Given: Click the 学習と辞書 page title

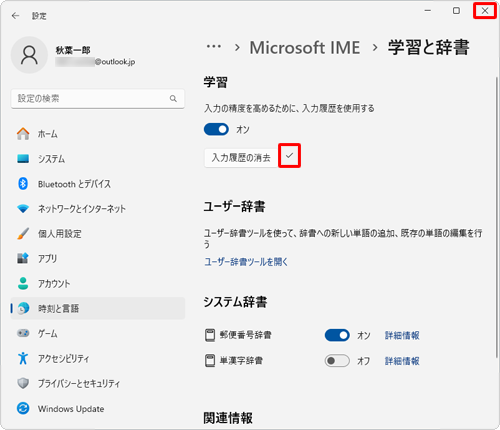Looking at the screenshot, I should pyautogui.click(x=429, y=47).
